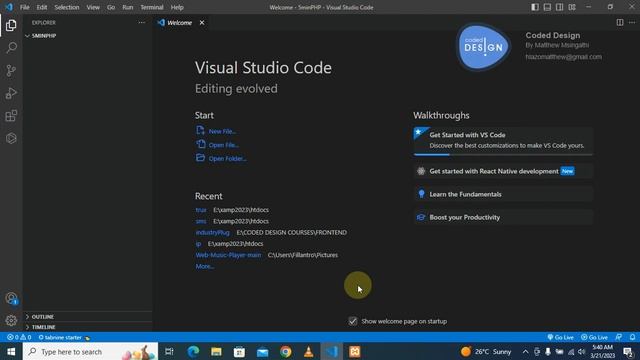Open the Manage gear icon
This screenshot has height=360, width=640.
pos(11,320)
